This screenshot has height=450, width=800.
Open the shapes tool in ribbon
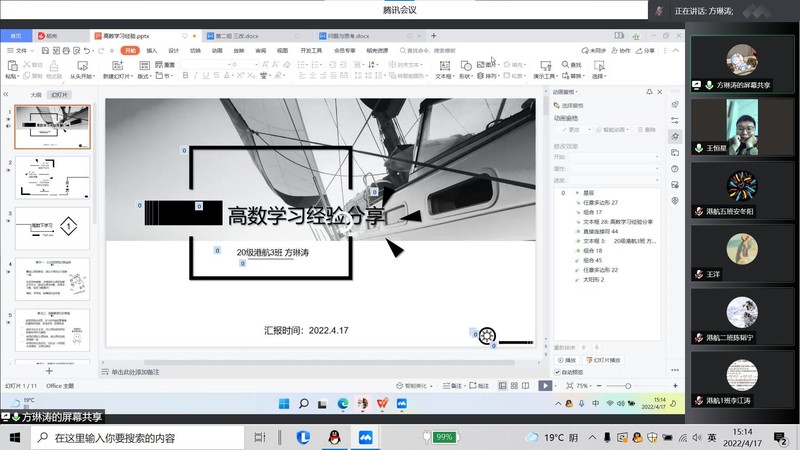point(467,64)
